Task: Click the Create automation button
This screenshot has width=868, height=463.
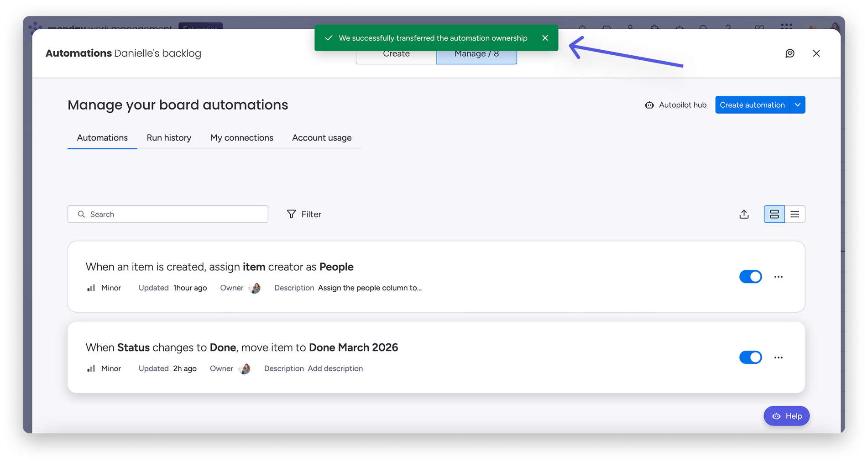Action: click(x=752, y=105)
